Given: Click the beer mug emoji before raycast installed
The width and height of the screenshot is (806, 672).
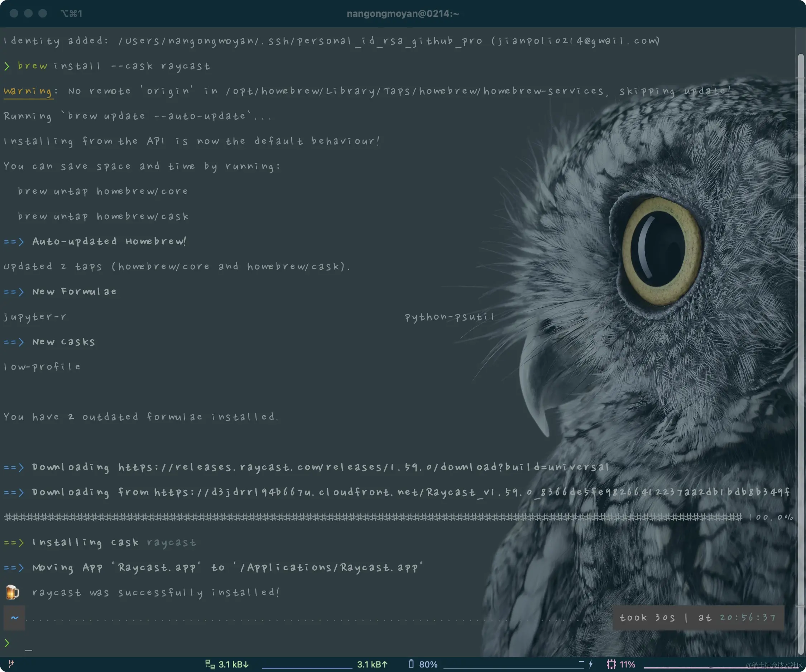Looking at the screenshot, I should click(12, 592).
